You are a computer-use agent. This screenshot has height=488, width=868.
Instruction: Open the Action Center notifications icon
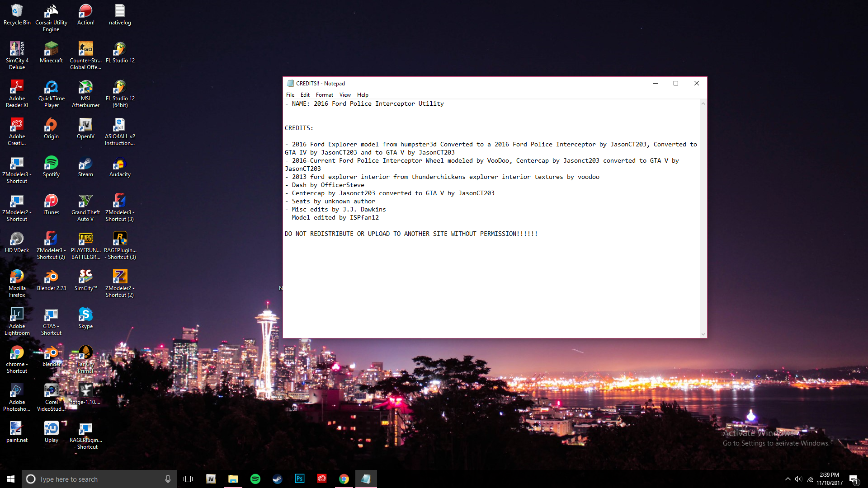[x=854, y=479]
